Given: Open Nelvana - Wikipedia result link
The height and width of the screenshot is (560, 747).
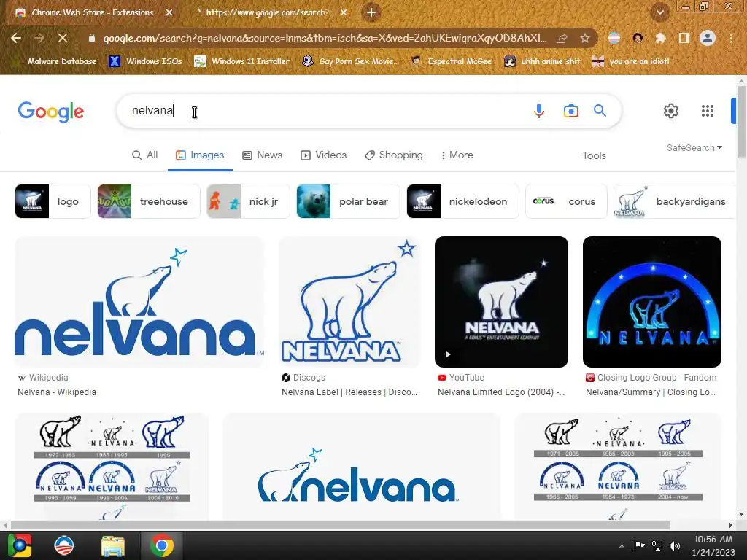Looking at the screenshot, I should pyautogui.click(x=57, y=392).
